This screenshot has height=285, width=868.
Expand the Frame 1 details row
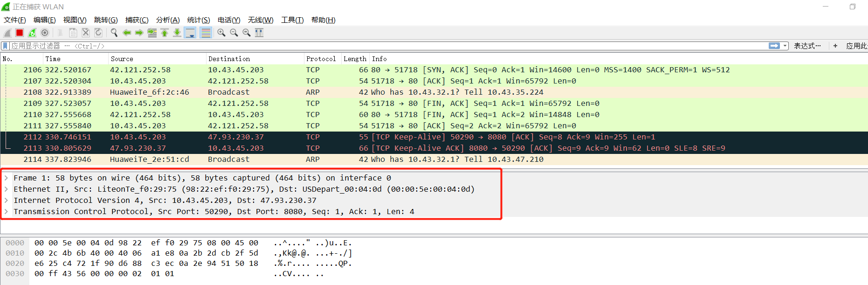pos(7,178)
